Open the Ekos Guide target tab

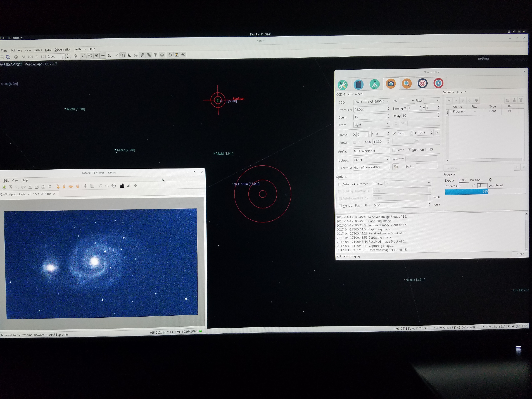coord(438,83)
